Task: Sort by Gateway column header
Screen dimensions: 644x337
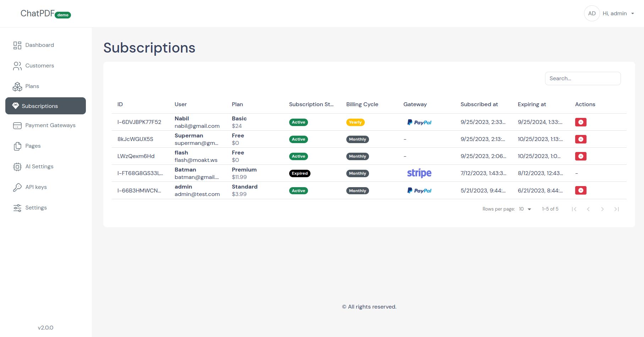Action: click(x=415, y=104)
